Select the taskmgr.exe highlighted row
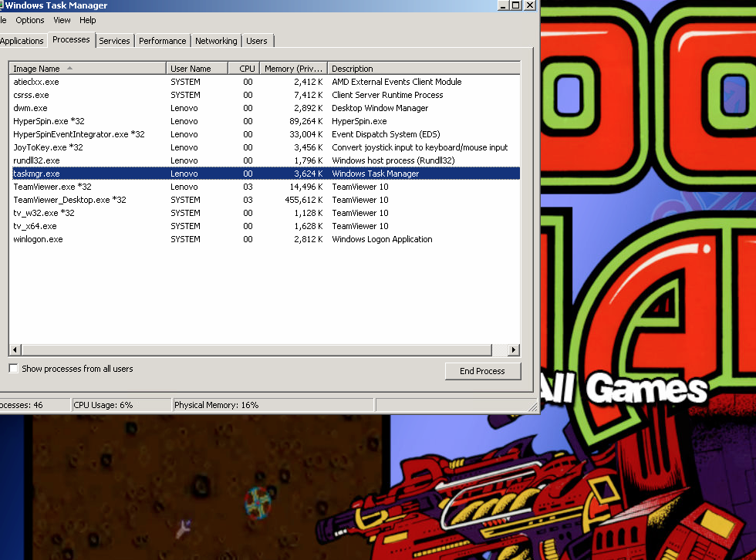Viewport: 756px width, 560px height. pyautogui.click(x=265, y=174)
